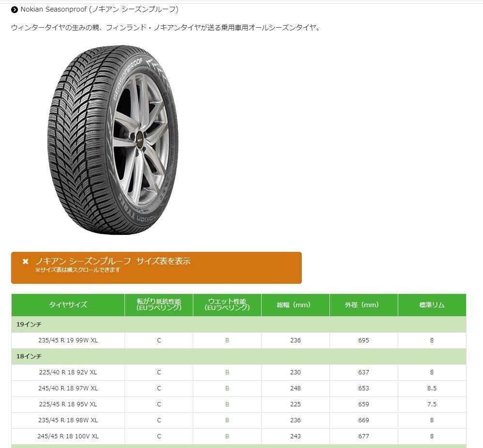Click the 標準リム column header
Screen dimensions: 483x448
tap(432, 305)
